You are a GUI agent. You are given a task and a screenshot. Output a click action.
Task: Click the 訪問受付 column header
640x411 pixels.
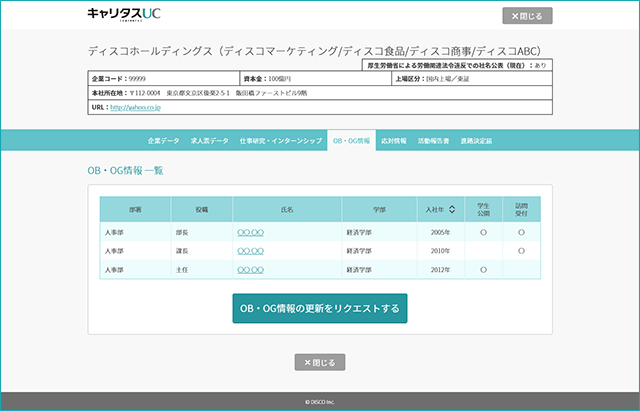point(522,209)
